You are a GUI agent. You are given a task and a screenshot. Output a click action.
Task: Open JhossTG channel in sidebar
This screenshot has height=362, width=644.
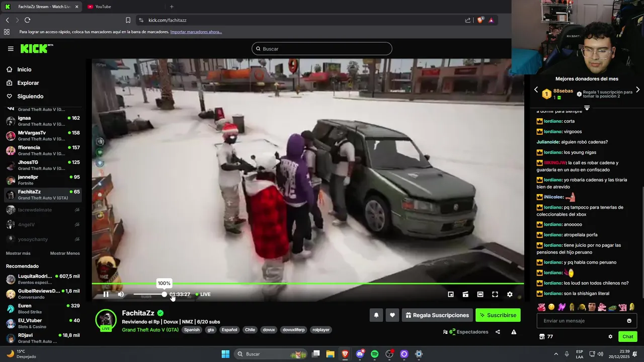[43, 165]
